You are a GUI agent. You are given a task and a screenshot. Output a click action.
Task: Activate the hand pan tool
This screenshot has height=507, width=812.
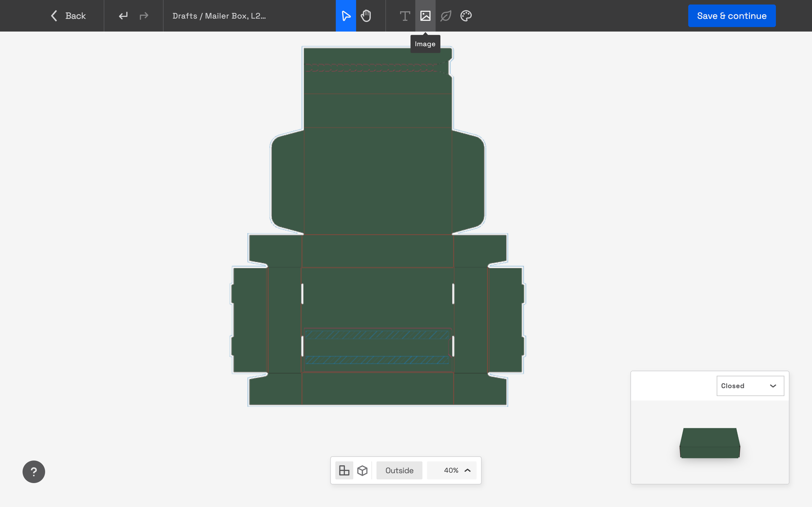click(x=366, y=16)
